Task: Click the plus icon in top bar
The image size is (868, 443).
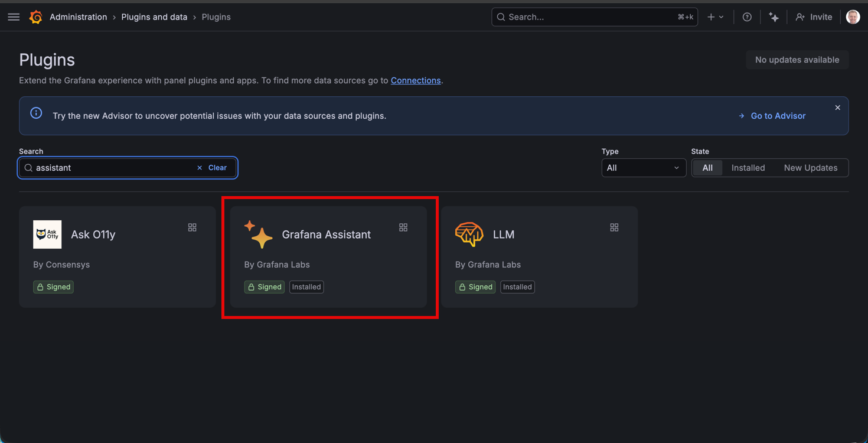Action: pos(711,17)
